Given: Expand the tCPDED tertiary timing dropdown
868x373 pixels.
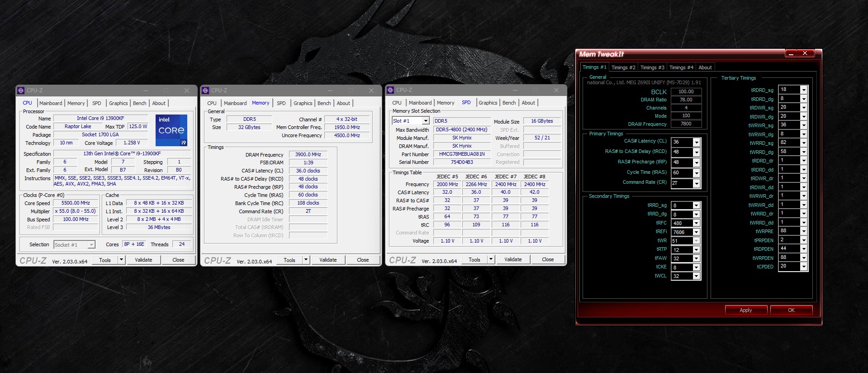Looking at the screenshot, I should click(804, 266).
